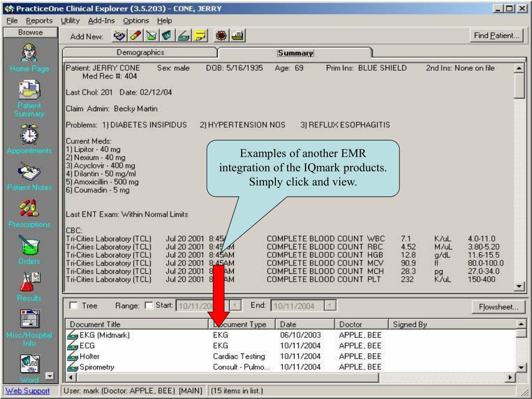This screenshot has width=532, height=399.
Task: Click document list horizontal scroll right arrow
Action: click(510, 377)
